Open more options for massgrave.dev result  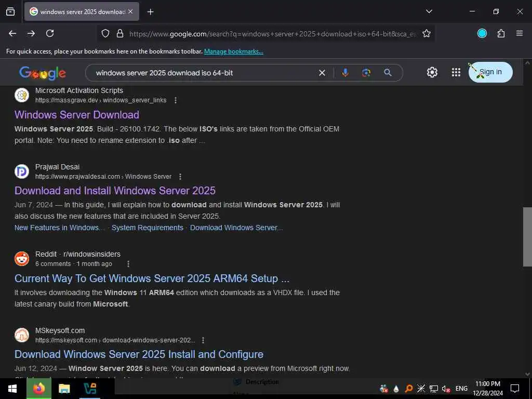coord(176,100)
